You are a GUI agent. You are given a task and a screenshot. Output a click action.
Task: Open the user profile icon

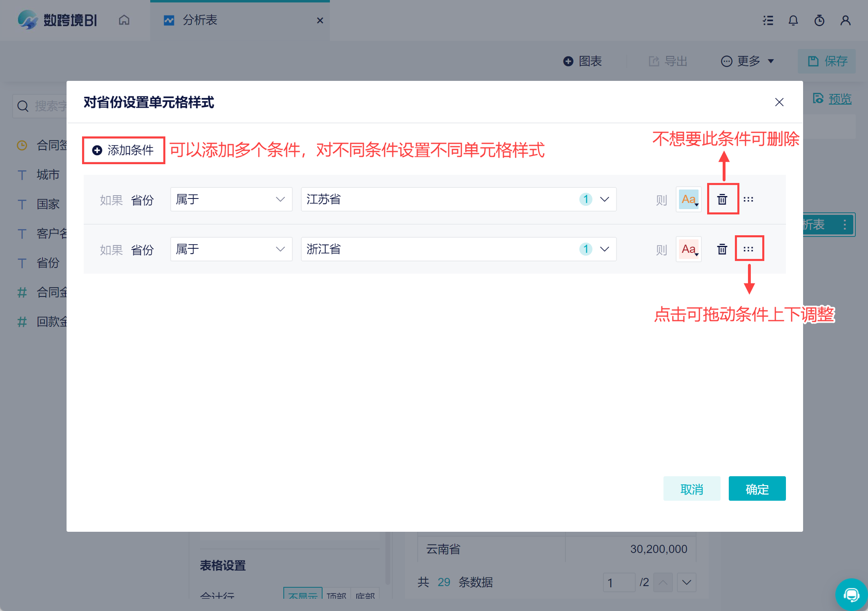(x=845, y=20)
